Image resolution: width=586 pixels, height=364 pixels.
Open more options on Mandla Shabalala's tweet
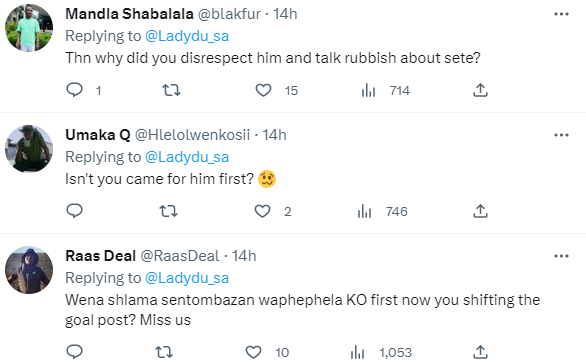point(561,14)
